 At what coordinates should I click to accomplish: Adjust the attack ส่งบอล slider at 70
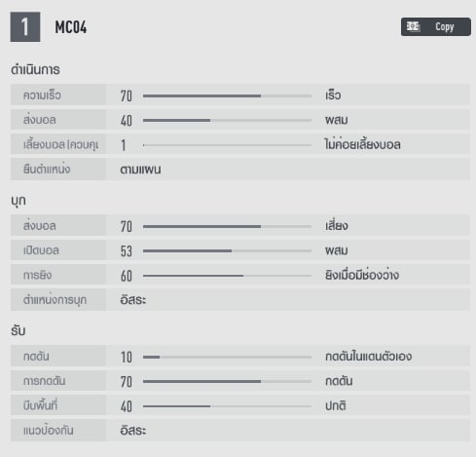tap(227, 226)
